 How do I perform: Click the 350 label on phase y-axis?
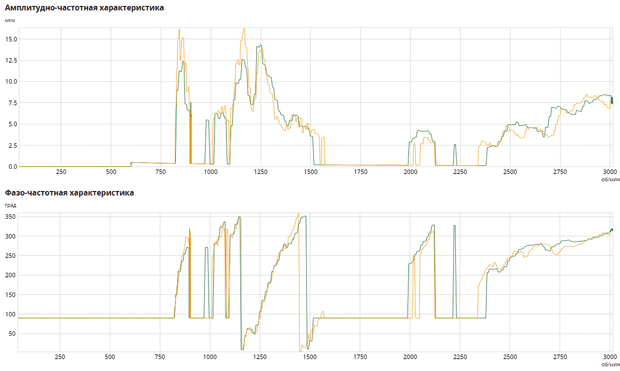click(x=10, y=217)
